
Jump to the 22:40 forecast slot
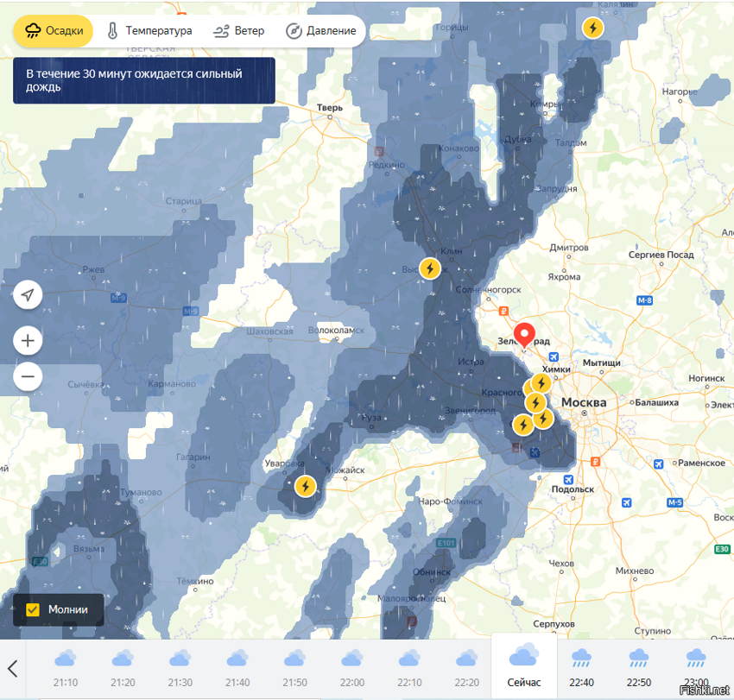click(580, 666)
